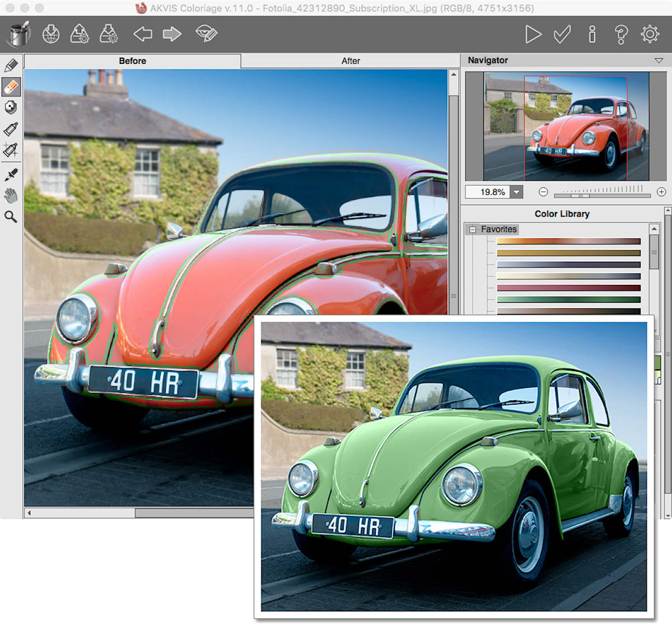
Task: Click the Undo left arrow
Action: pos(143,34)
